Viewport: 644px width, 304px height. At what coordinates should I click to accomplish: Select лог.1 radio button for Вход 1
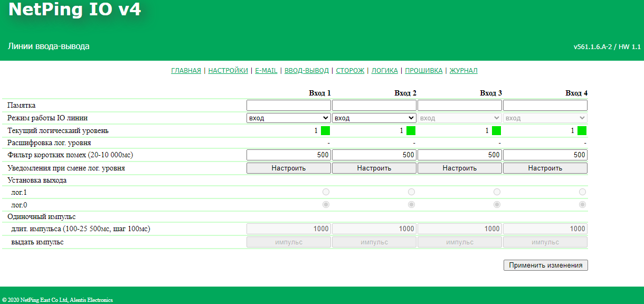tap(326, 192)
